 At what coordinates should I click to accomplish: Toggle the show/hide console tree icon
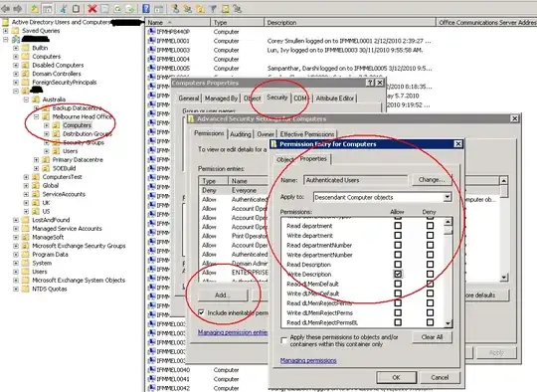point(47,9)
